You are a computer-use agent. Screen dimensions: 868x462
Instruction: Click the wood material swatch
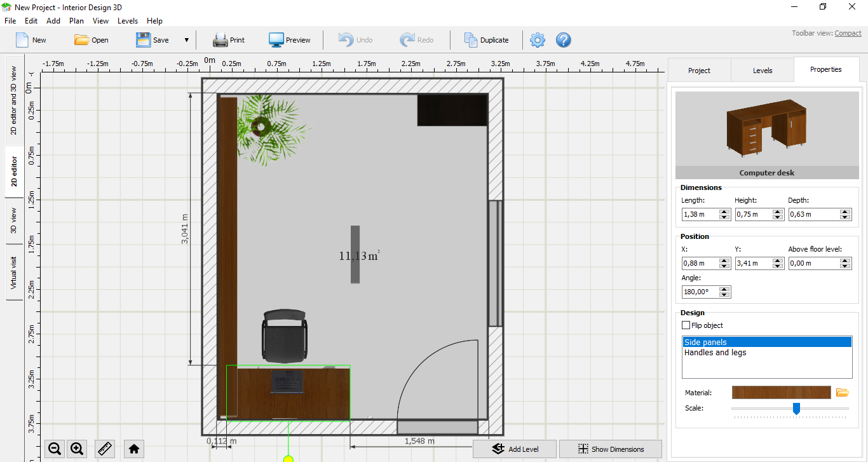781,393
